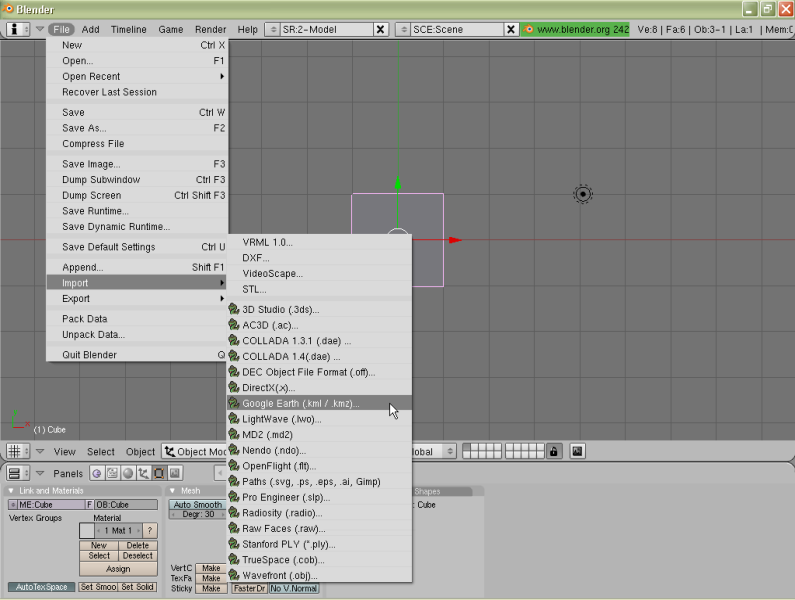This screenshot has height=600, width=795.
Task: Collapse the Mesh panel triangle
Action: [x=172, y=491]
